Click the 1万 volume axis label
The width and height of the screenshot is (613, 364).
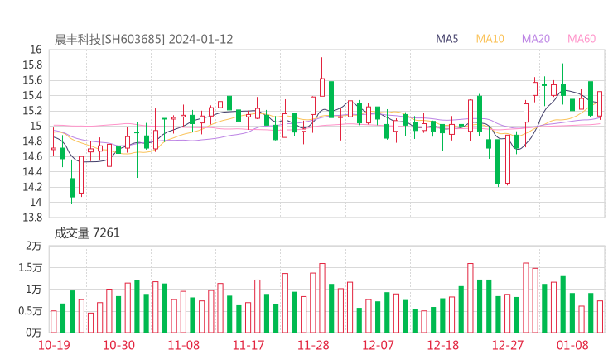tap(34, 290)
